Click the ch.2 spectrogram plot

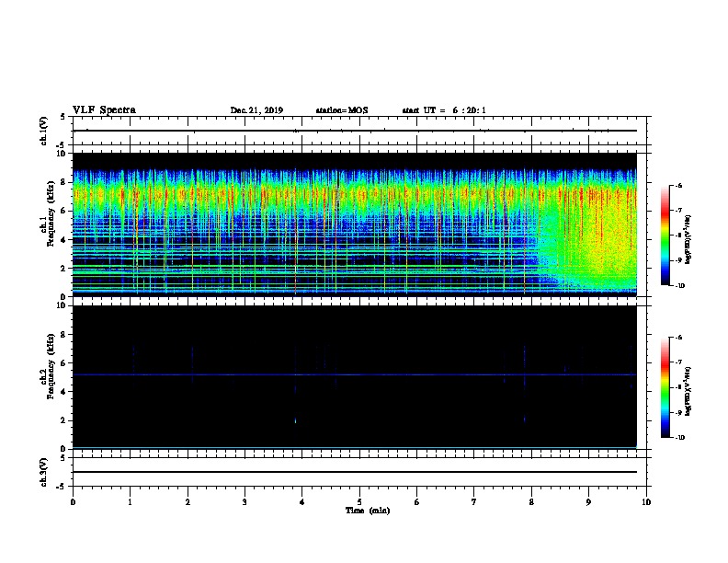(355, 377)
